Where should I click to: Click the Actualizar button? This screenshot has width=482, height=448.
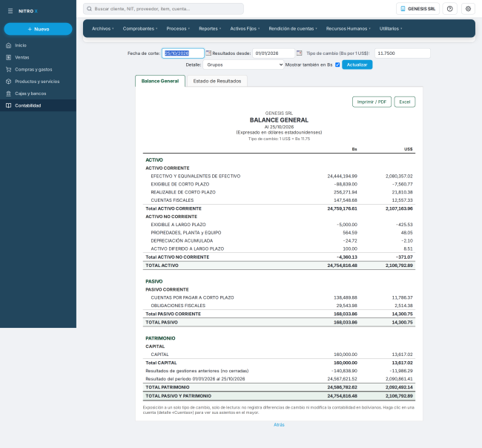[x=357, y=65]
